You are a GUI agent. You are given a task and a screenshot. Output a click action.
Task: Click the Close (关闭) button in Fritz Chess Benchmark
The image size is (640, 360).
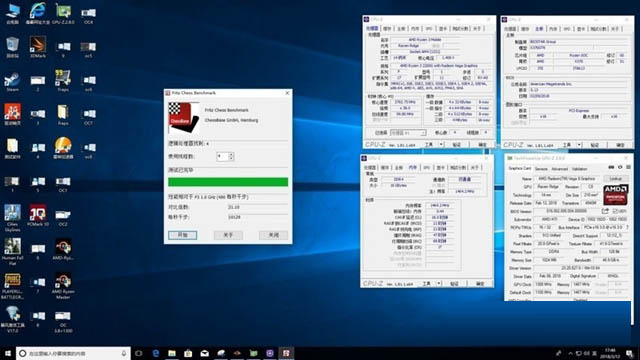[273, 235]
